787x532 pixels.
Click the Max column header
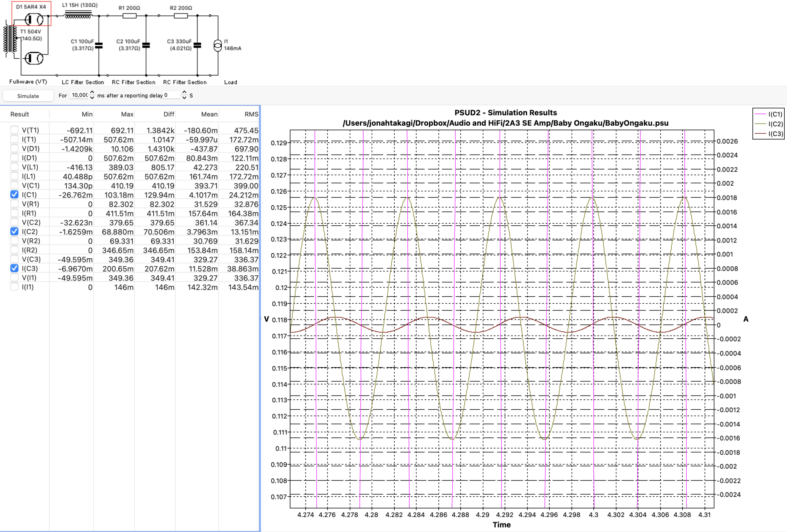(127, 114)
